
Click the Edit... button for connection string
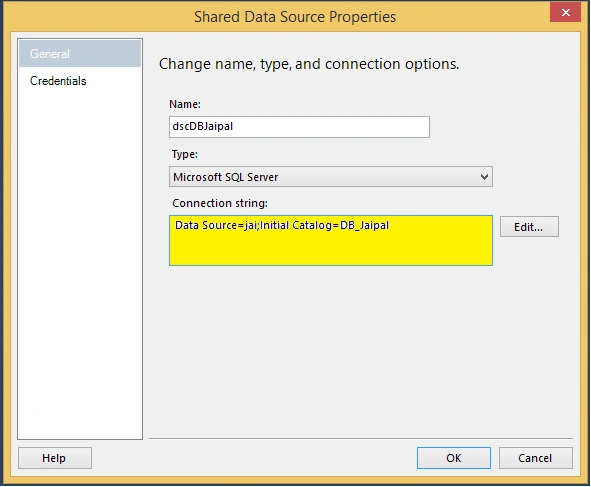coord(529,227)
